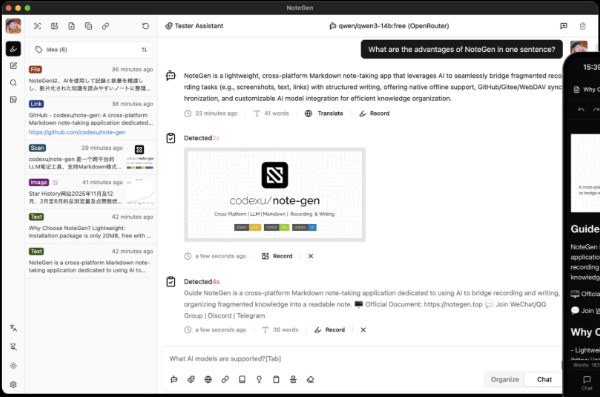This screenshot has height=397, width=600.
Task: Click the undo arrow in phone window
Action: coord(581,110)
